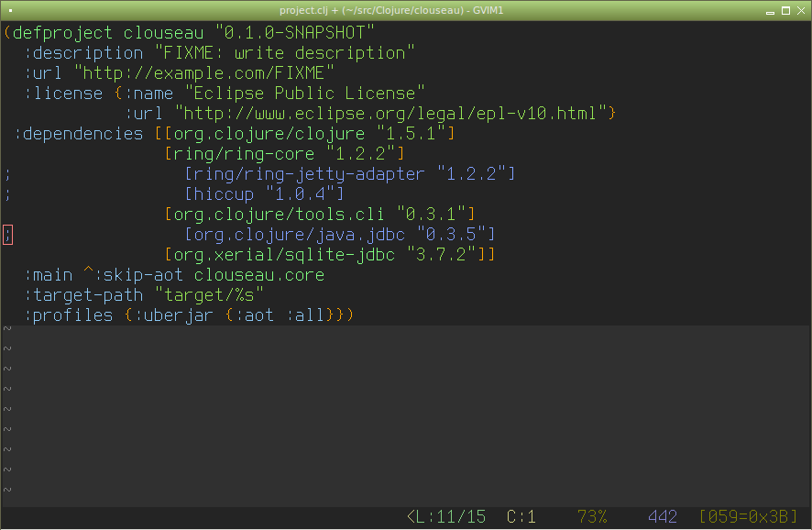The height and width of the screenshot is (530, 812).
Task: Click the project name 'clouseau' on first line
Action: click(163, 33)
